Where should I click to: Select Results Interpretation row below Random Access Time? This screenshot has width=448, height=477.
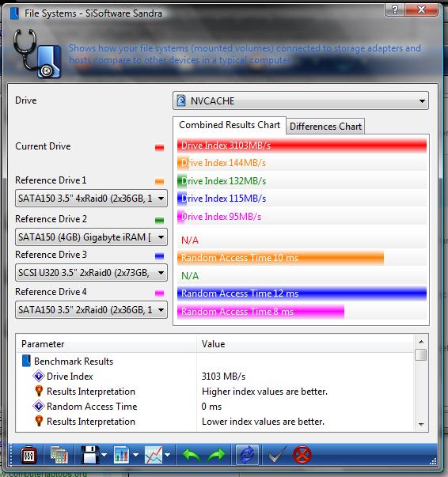coord(215,422)
